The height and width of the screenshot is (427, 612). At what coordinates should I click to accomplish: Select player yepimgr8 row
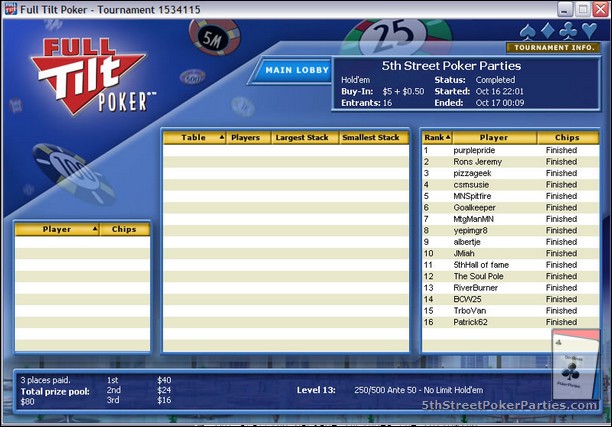coord(511,231)
